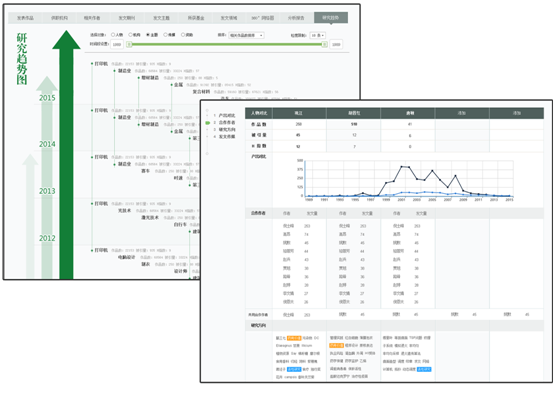This screenshot has width=558, height=397.
Task: Click the 2013 year marker
Action: (47, 191)
